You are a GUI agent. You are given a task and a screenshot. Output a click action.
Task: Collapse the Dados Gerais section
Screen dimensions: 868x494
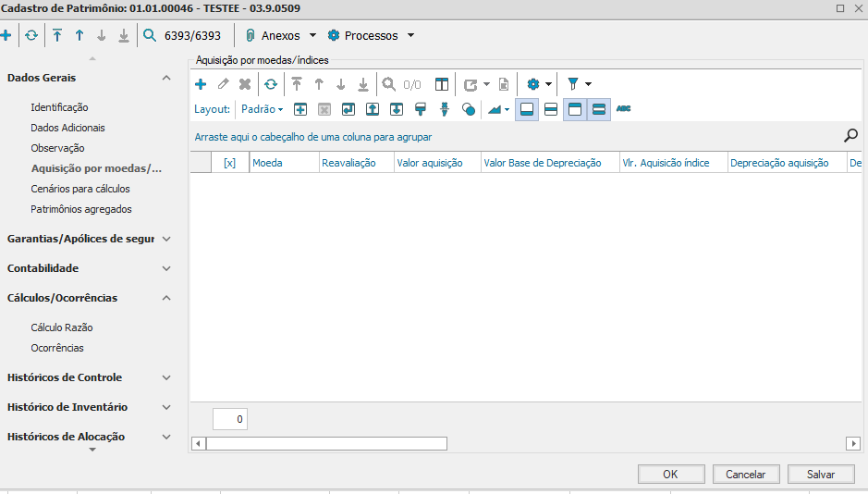[x=166, y=78]
